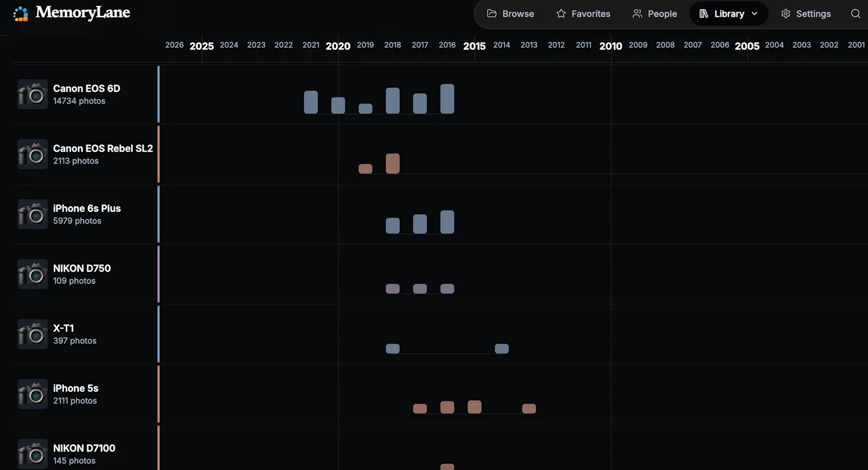Click the '14734 photos' count text
This screenshot has width=868, height=470.
[x=79, y=101]
